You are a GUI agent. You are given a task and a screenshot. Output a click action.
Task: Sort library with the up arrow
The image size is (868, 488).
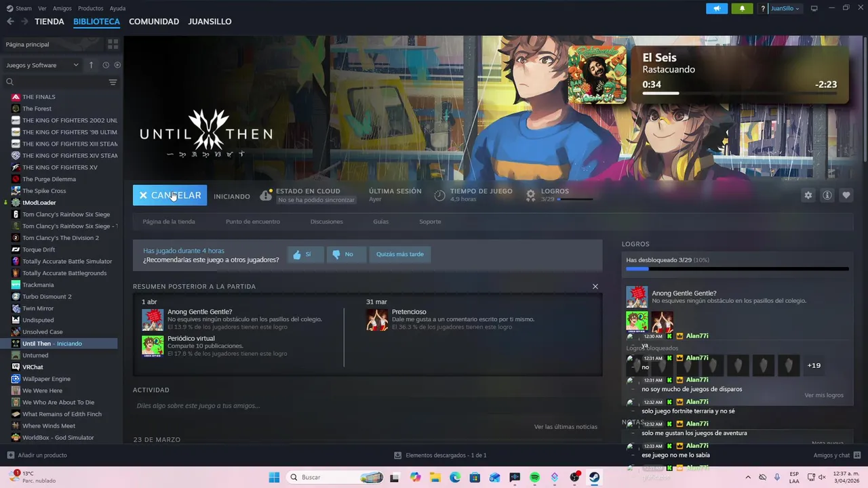(91, 65)
